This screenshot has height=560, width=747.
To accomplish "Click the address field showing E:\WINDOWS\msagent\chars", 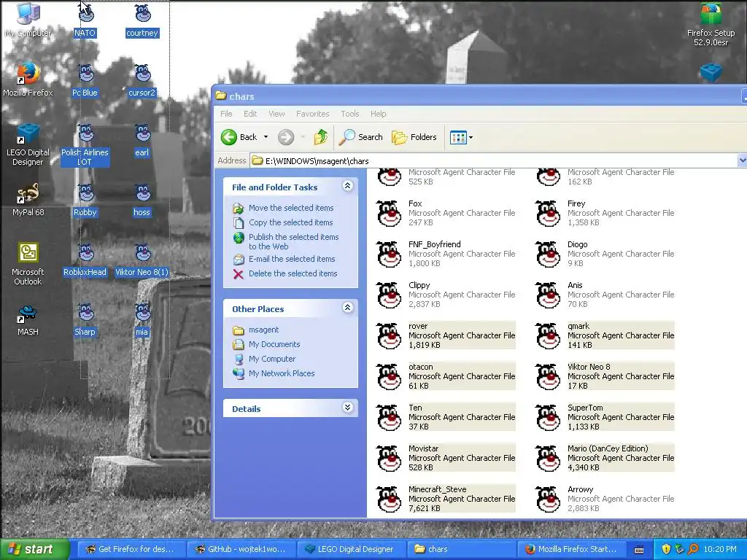I will click(494, 160).
